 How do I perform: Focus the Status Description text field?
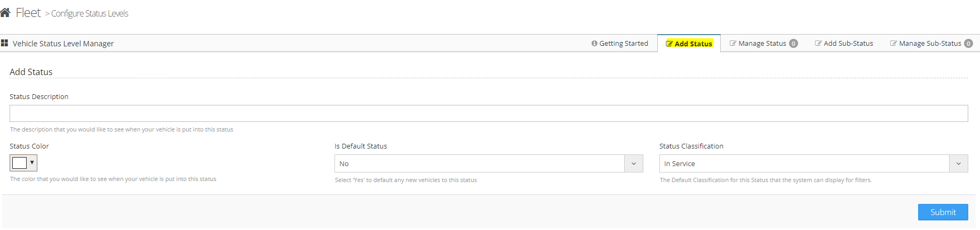tap(489, 113)
